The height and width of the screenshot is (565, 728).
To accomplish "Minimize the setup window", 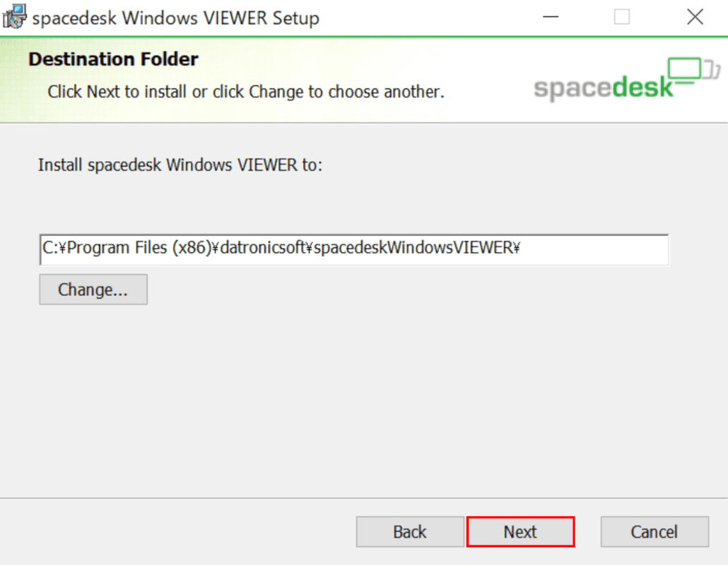I will pos(551,17).
